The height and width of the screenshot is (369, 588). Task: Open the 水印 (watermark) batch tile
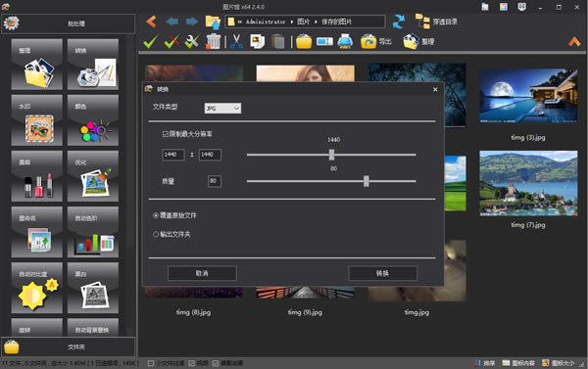tap(37, 120)
